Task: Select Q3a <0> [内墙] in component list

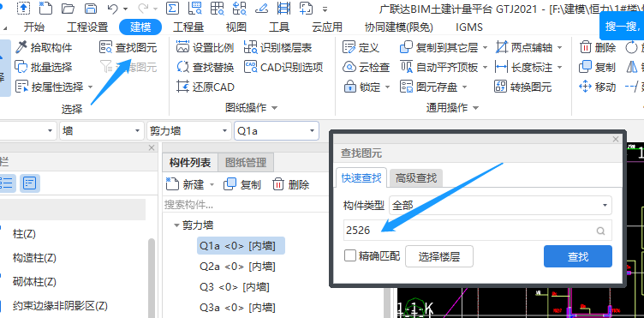Action: (x=237, y=307)
